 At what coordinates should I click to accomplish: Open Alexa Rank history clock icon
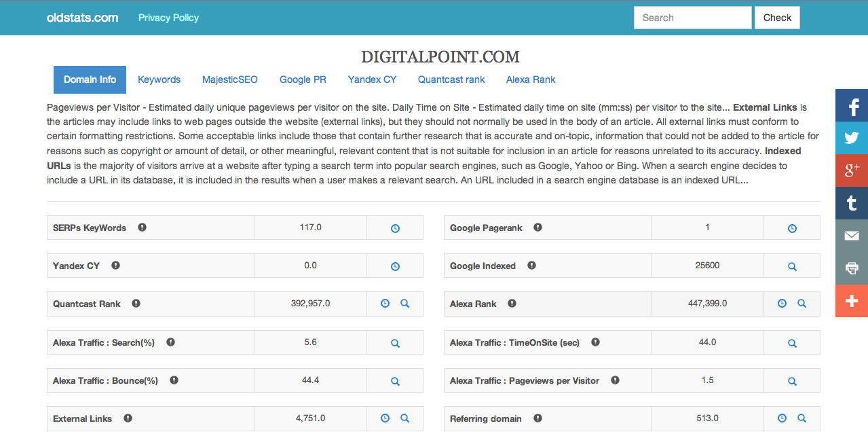[x=782, y=304]
